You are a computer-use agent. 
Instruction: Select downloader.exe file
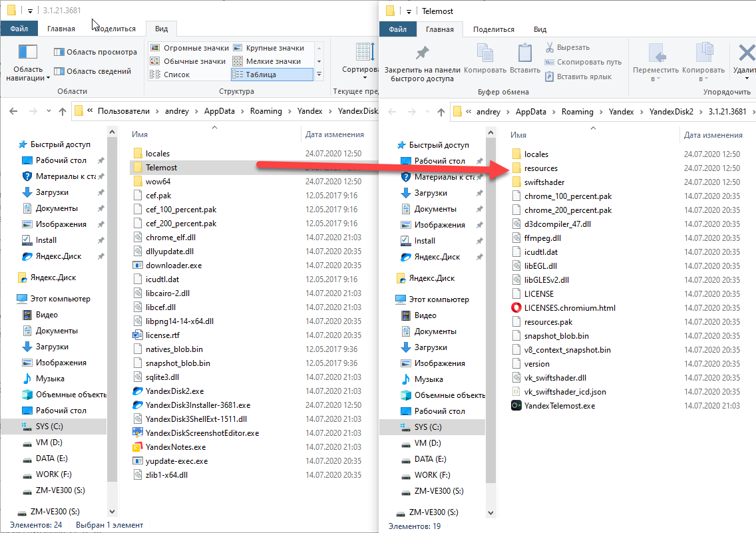click(174, 265)
